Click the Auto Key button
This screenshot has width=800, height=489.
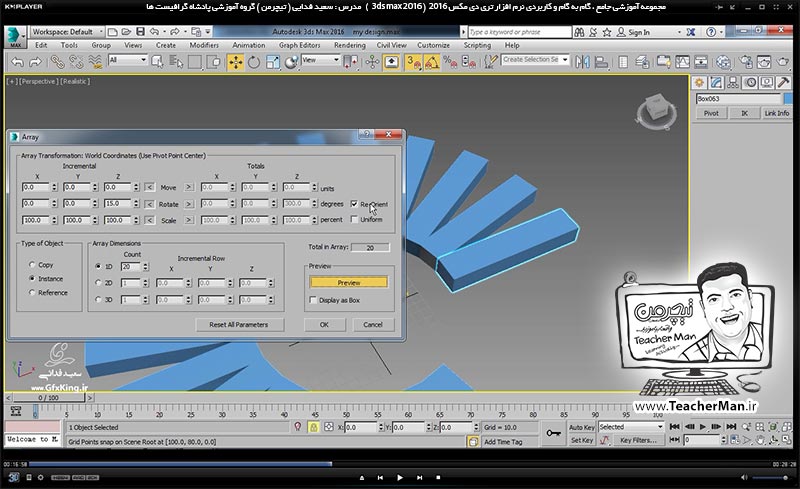pos(582,427)
